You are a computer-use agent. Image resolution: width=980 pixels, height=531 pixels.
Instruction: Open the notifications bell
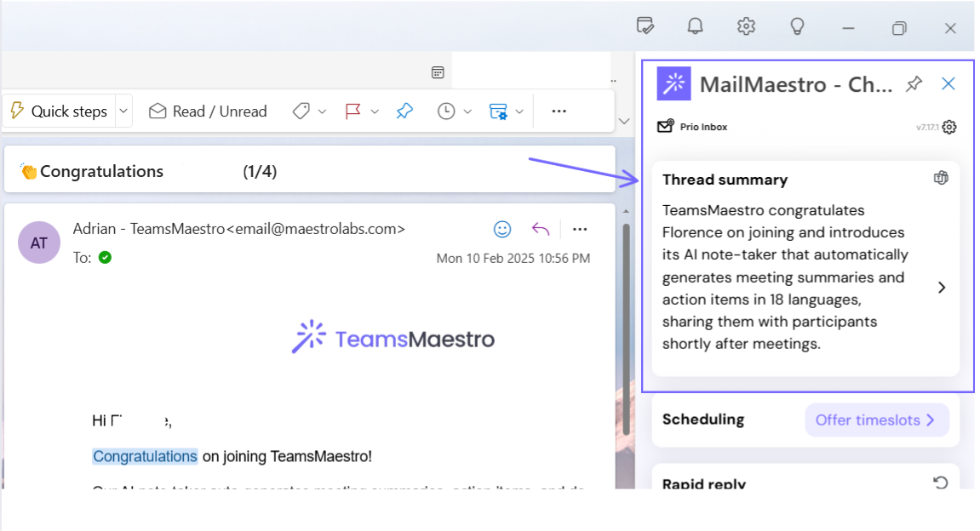[696, 27]
